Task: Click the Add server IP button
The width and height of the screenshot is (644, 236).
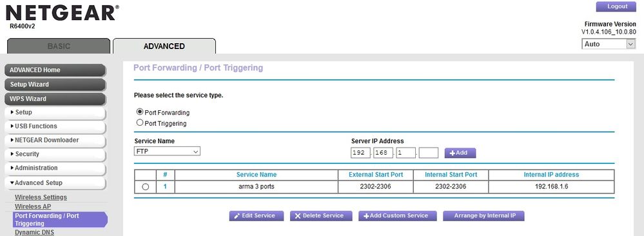Action: [460, 153]
